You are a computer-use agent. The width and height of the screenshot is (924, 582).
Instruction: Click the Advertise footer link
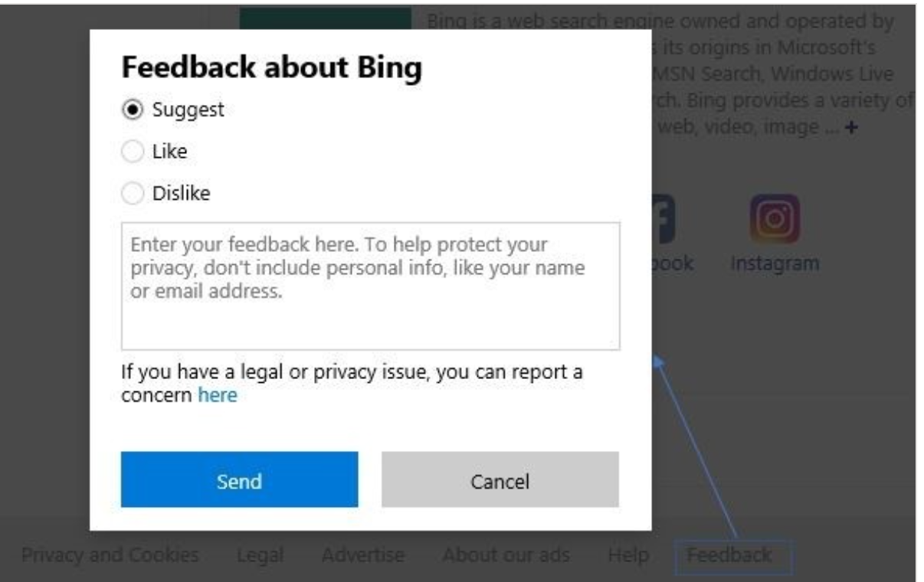click(363, 554)
